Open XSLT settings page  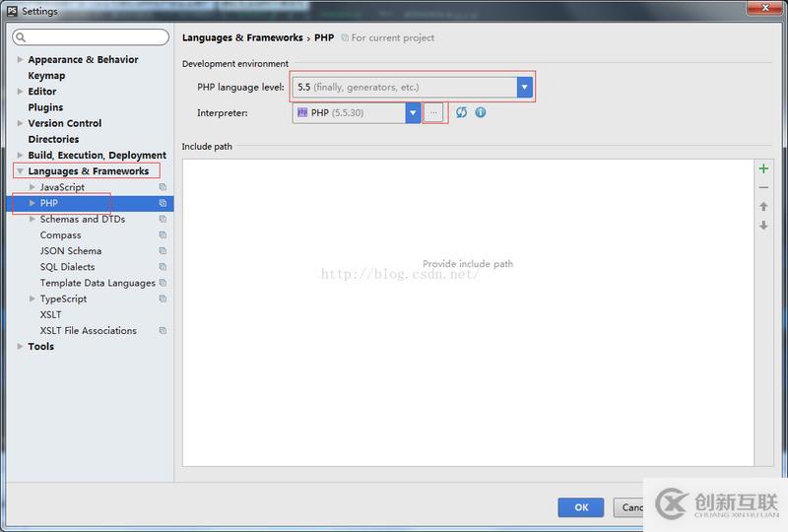click(51, 315)
